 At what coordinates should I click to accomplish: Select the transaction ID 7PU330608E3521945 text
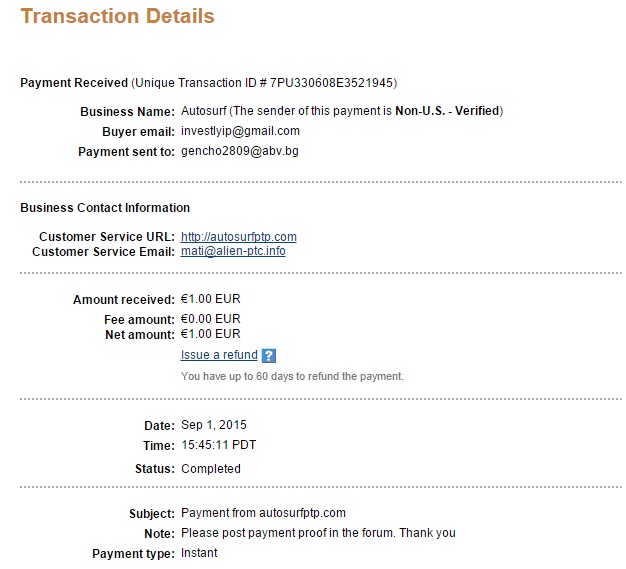coord(332,83)
